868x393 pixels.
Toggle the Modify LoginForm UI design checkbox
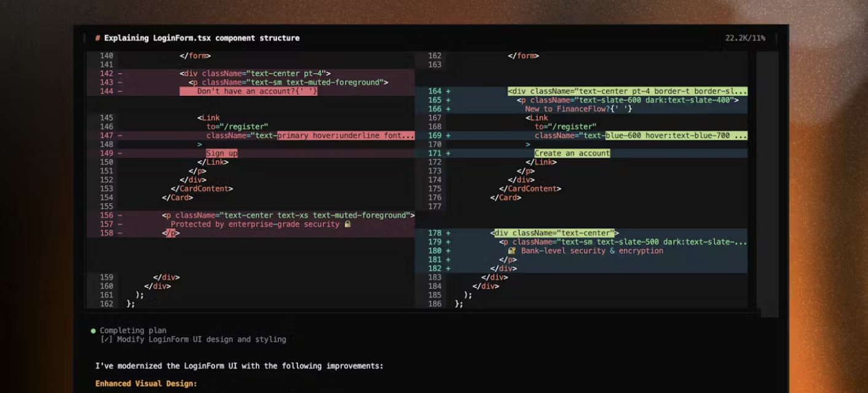[x=106, y=340]
